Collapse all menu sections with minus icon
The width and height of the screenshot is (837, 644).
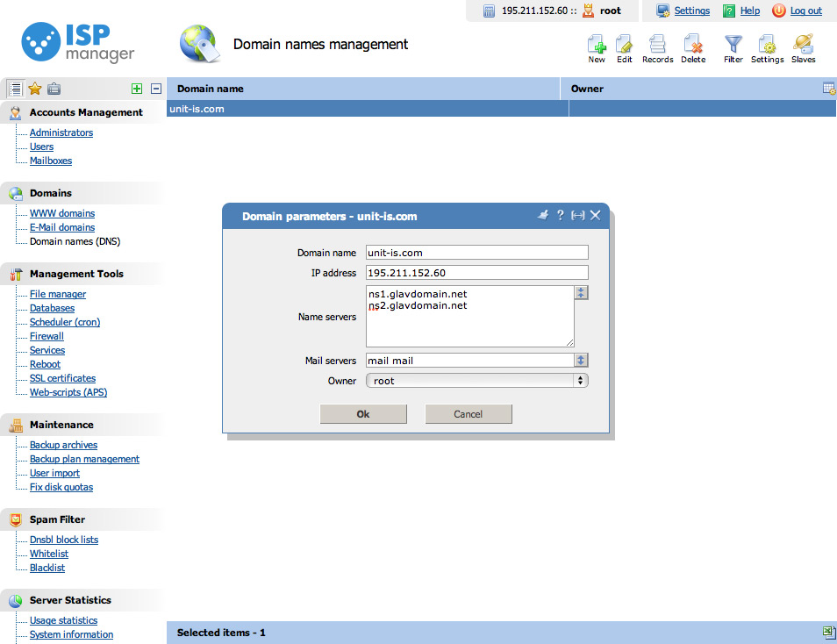pyautogui.click(x=156, y=89)
